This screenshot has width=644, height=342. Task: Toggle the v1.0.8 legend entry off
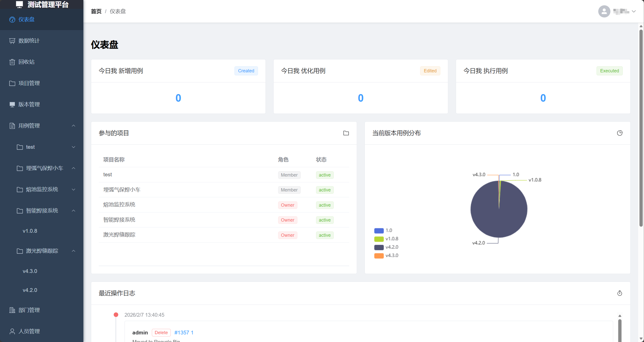click(x=386, y=239)
